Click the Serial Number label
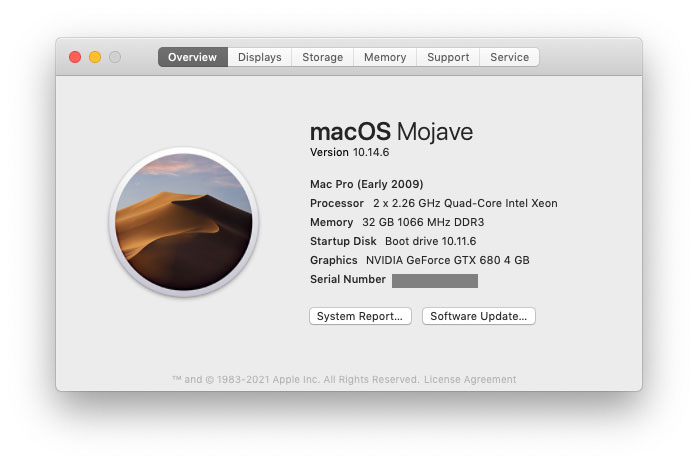 point(348,279)
